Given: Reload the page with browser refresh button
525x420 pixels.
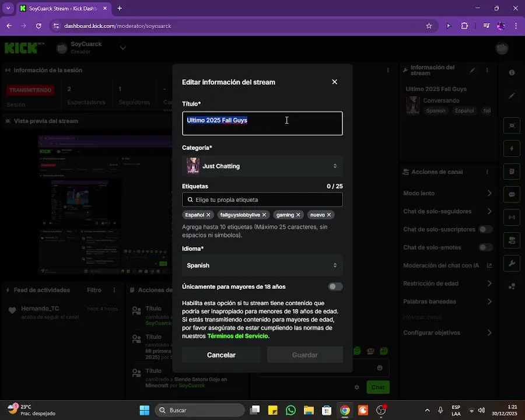Looking at the screenshot, I should pyautogui.click(x=38, y=26).
